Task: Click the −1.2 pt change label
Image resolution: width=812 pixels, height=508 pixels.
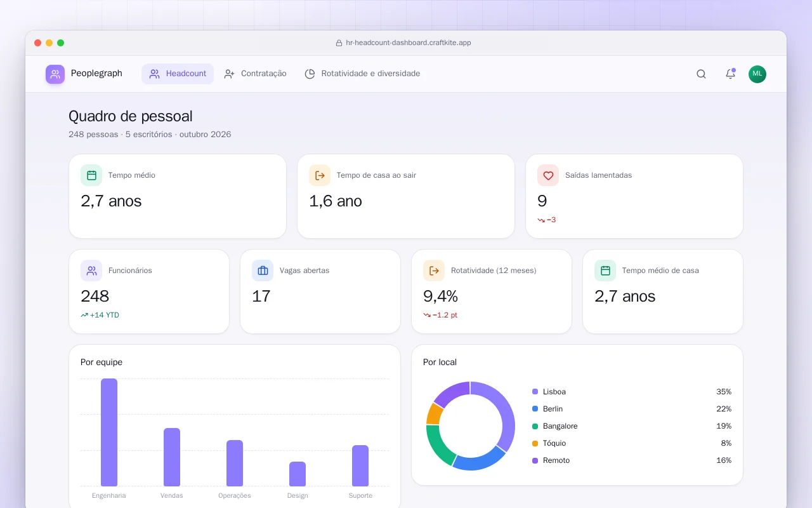Action: click(445, 315)
